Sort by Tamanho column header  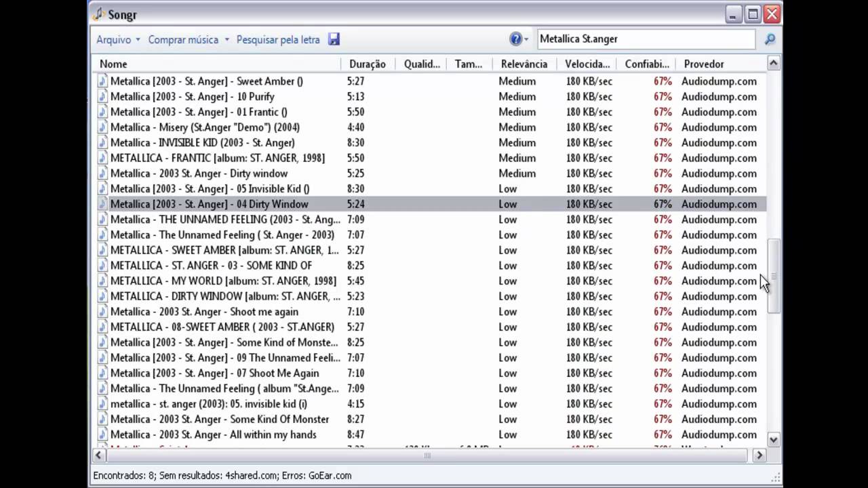469,64
